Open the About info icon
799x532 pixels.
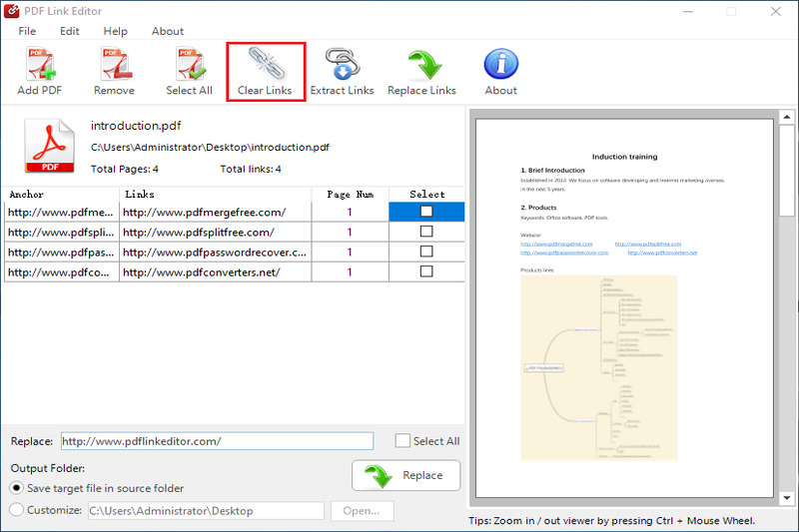click(500, 67)
